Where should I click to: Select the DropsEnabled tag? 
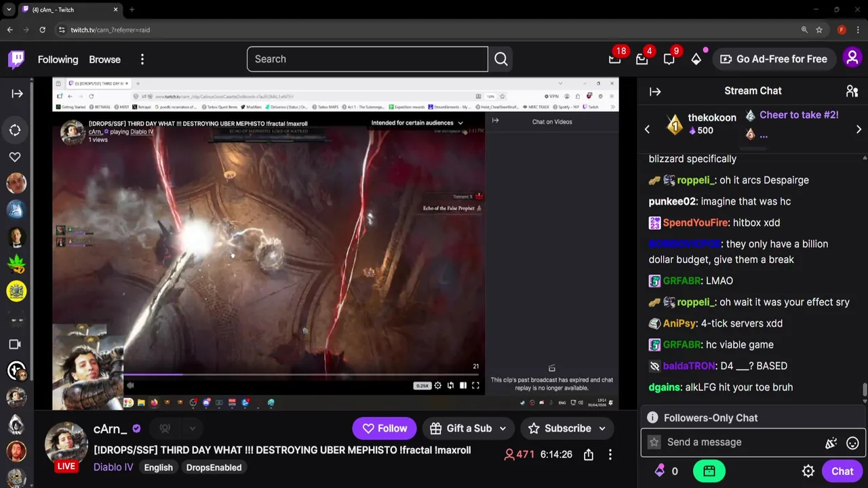214,468
